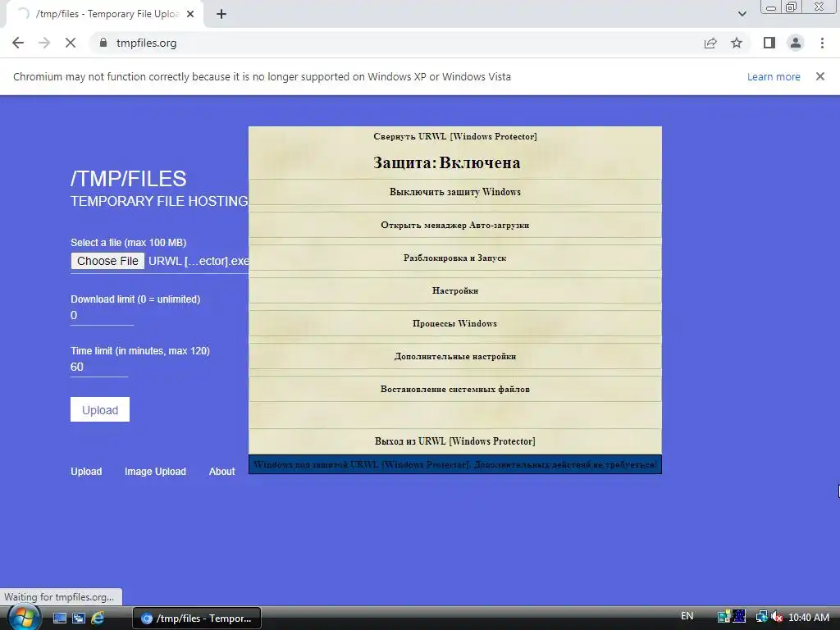Click Разблокировка и Запуск

click(454, 258)
